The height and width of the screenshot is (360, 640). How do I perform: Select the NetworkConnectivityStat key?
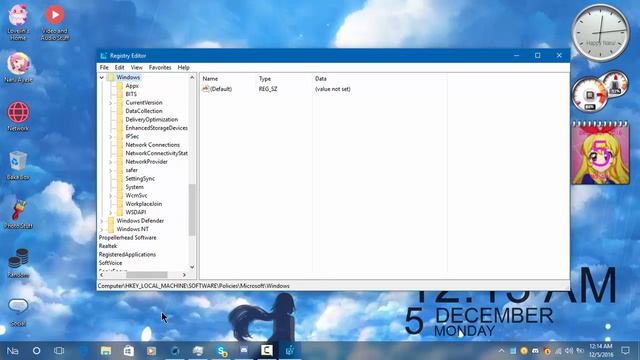point(156,153)
